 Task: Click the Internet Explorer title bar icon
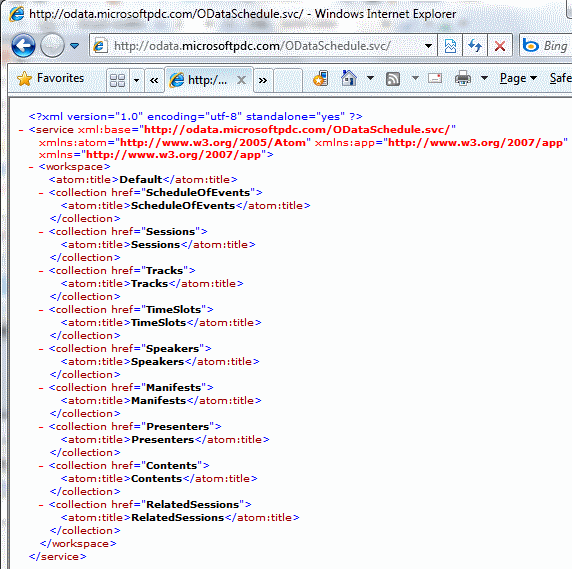[x=17, y=14]
